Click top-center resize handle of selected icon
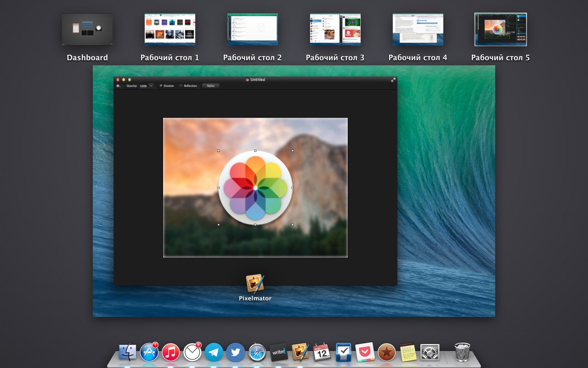The width and height of the screenshot is (588, 368). click(x=255, y=150)
